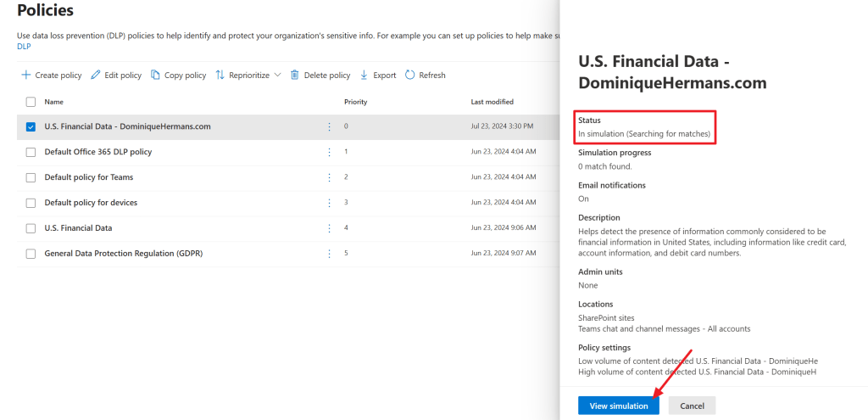This screenshot has height=420, width=868.
Task: Open more options for General Data Protection Regulation
Action: click(x=330, y=254)
